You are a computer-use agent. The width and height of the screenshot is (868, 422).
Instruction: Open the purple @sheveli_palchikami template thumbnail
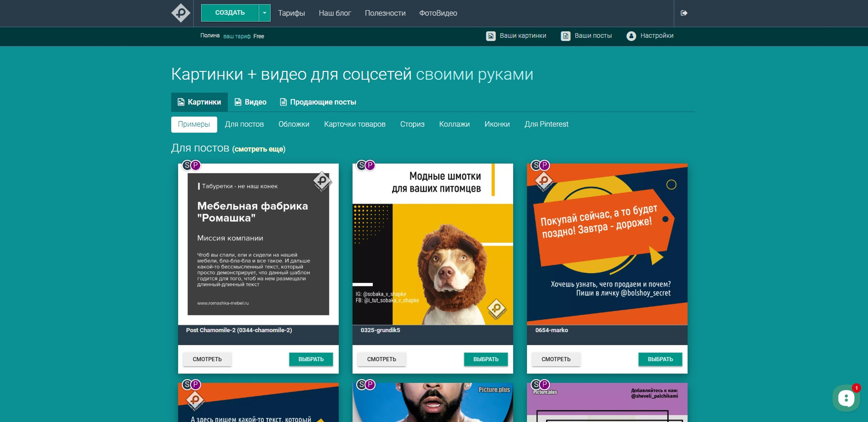tap(607, 403)
